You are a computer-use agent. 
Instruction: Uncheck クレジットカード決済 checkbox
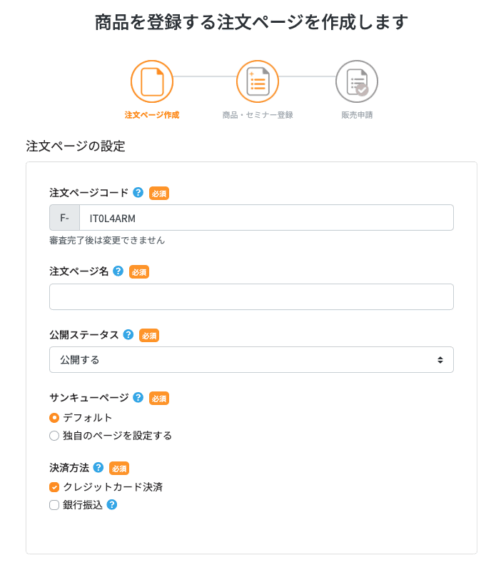click(54, 487)
